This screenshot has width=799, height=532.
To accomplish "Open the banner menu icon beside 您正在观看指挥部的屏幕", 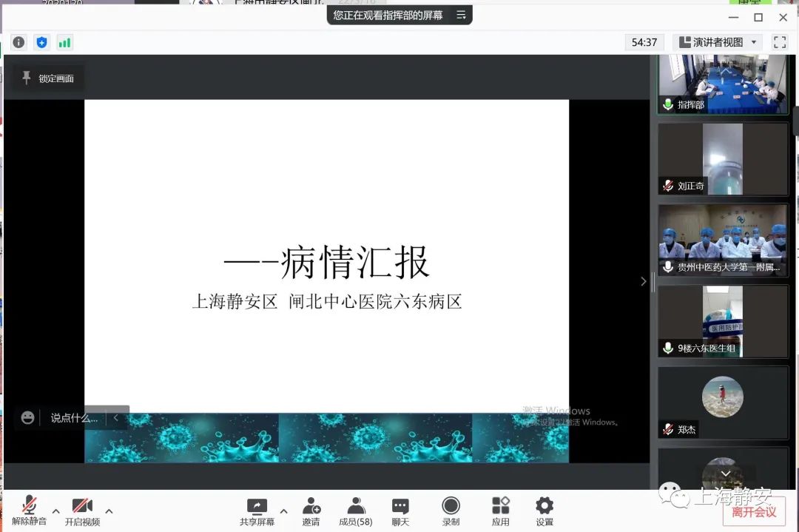I will 461,16.
